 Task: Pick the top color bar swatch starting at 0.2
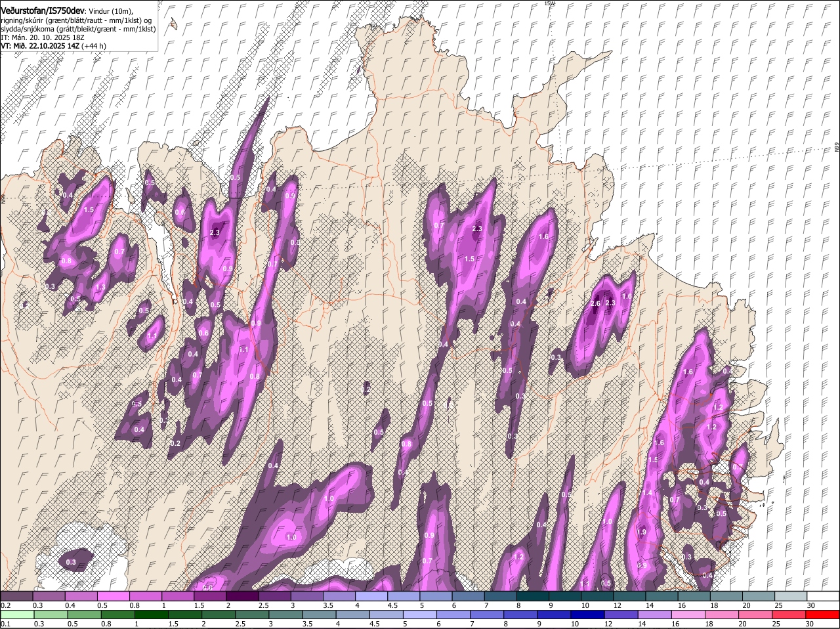[x=16, y=596]
